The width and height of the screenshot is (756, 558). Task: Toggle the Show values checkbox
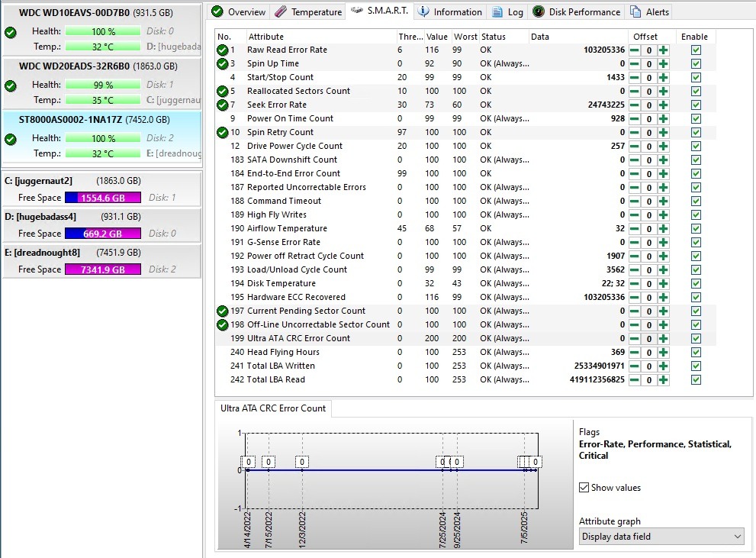[584, 488]
